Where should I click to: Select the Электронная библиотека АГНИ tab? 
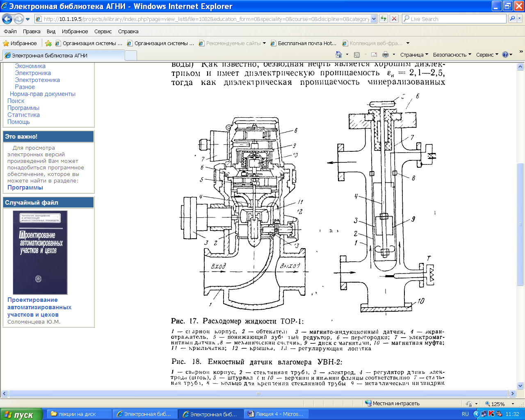click(x=63, y=55)
